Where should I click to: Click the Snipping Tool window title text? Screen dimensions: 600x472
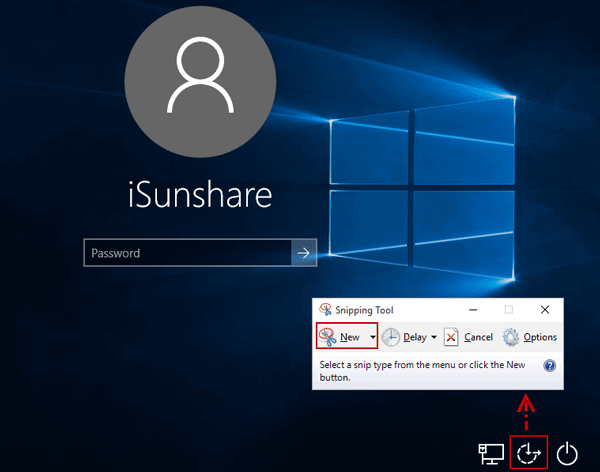click(x=364, y=310)
